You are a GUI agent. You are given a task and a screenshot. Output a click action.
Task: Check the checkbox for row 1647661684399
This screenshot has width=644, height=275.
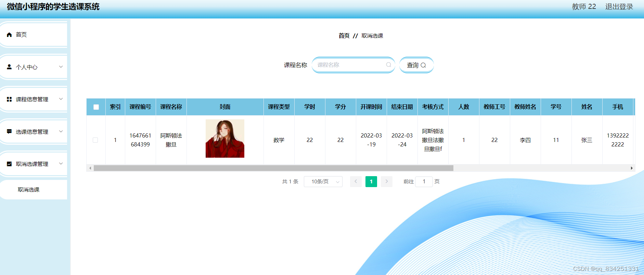[x=95, y=140]
